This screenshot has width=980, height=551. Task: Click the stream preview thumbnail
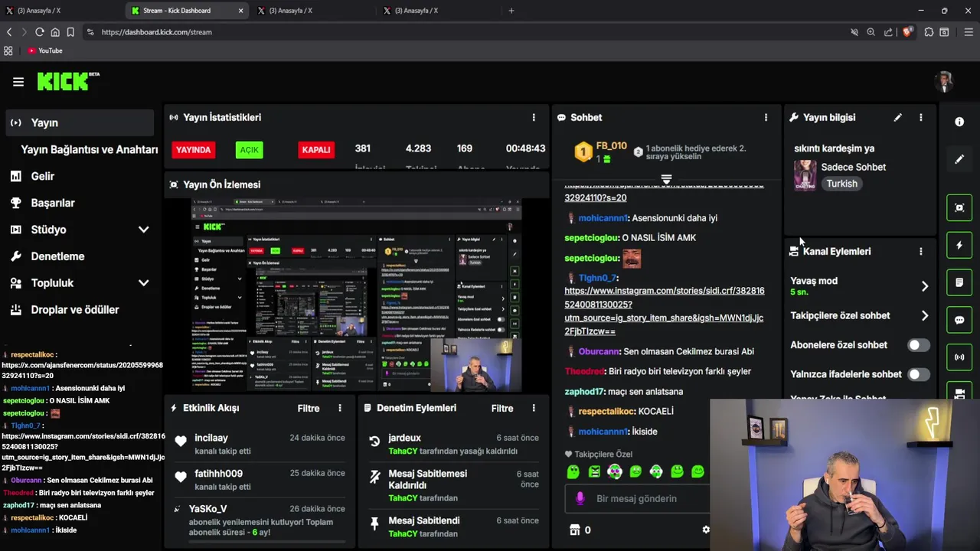click(356, 295)
